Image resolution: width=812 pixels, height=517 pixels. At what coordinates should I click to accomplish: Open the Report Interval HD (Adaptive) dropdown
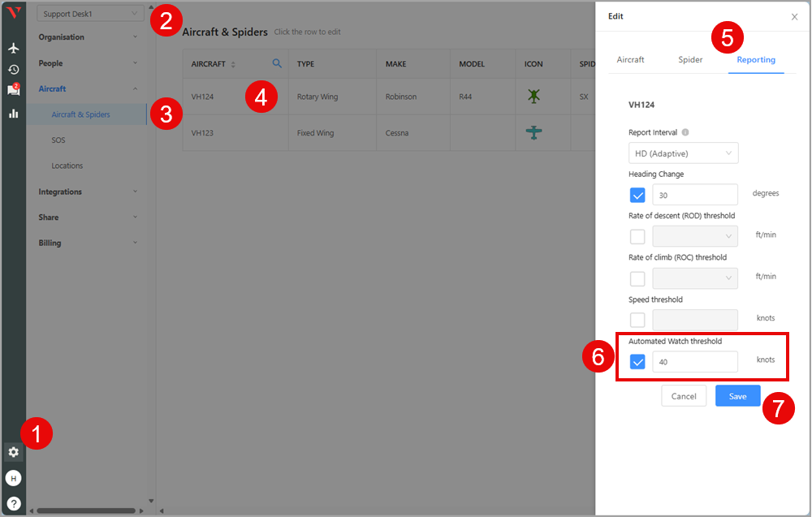click(x=683, y=153)
